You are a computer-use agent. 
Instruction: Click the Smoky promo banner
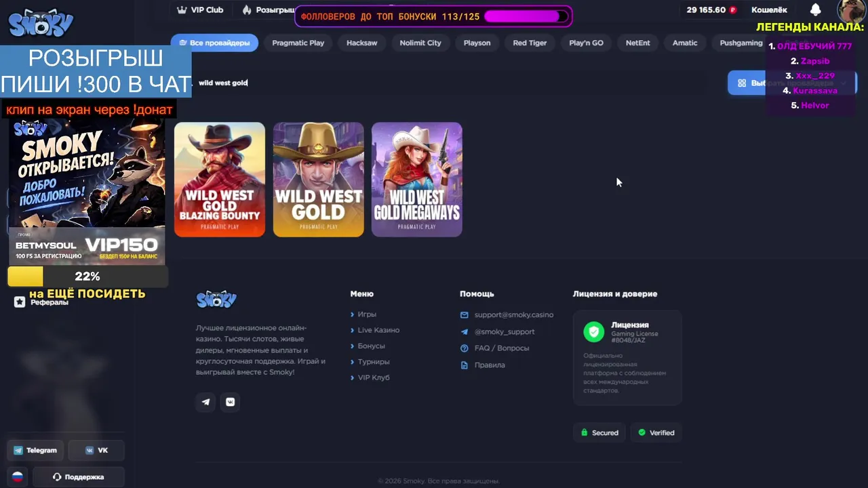point(87,191)
